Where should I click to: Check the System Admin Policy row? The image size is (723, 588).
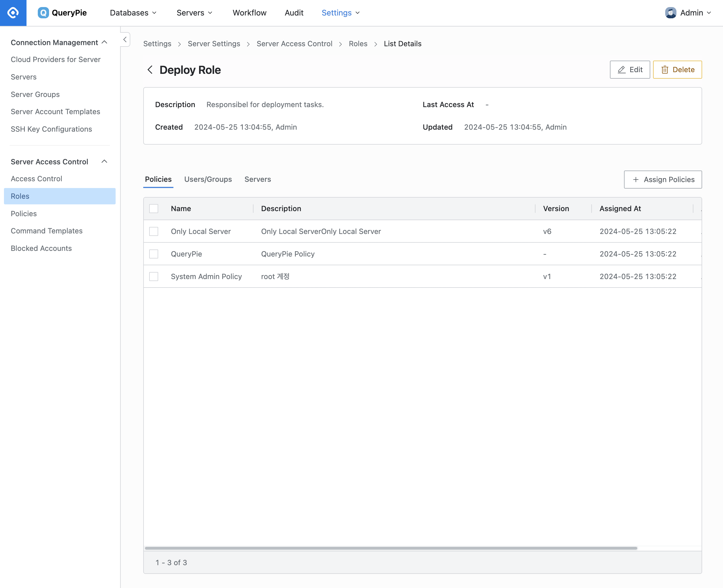[x=154, y=277]
